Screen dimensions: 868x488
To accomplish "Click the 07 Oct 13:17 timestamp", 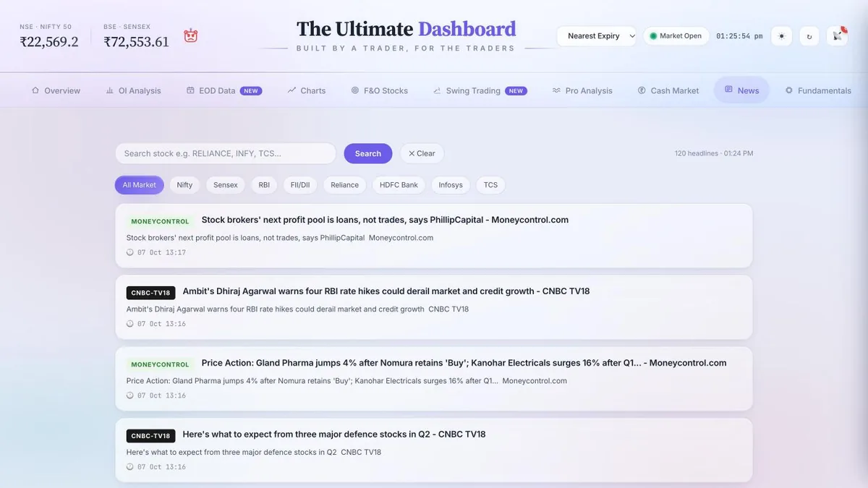I will click(161, 252).
